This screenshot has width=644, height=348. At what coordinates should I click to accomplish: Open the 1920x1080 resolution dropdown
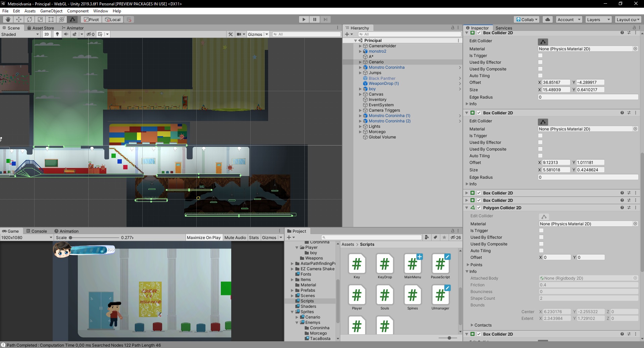click(x=27, y=237)
